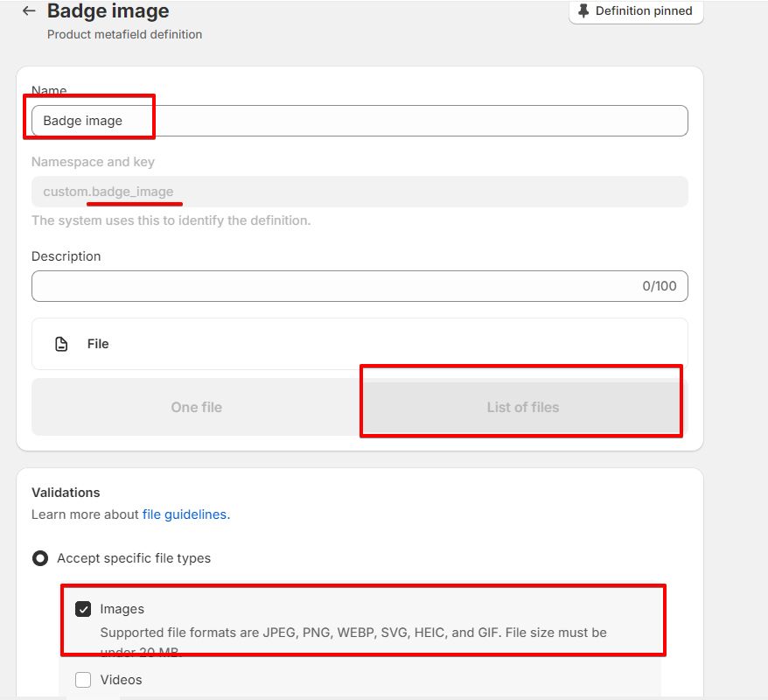Click the back arrow beside Badge image

click(x=29, y=11)
